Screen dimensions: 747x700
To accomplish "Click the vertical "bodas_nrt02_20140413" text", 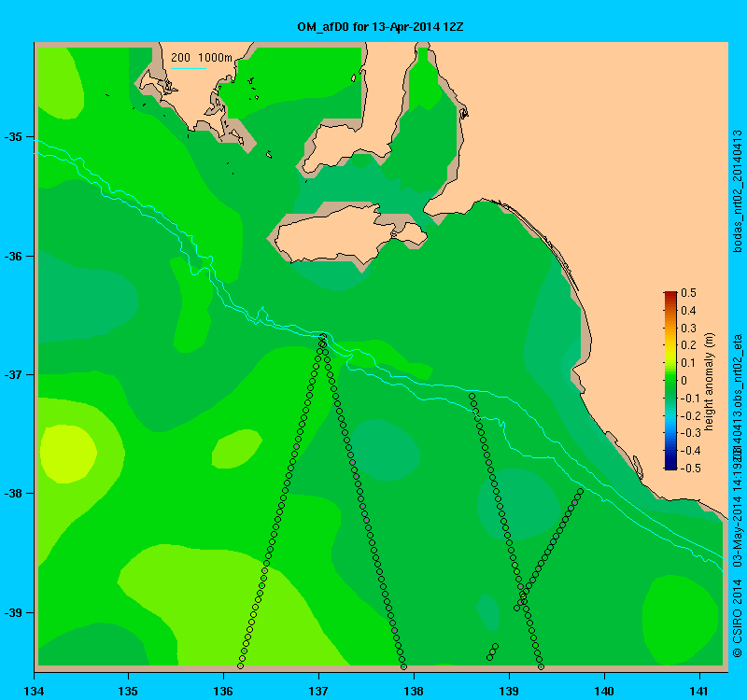I will point(737,191).
